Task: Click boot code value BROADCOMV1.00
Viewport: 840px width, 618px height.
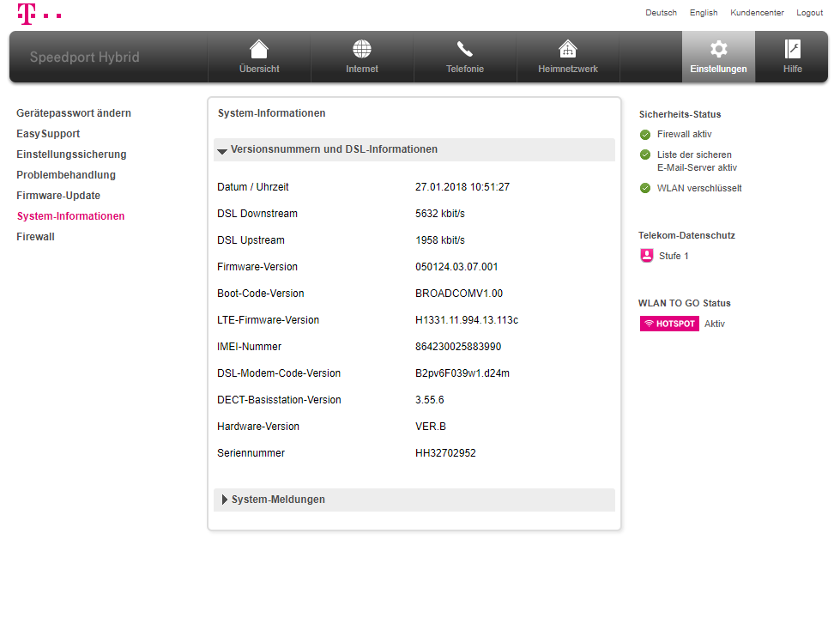Action: [459, 294]
